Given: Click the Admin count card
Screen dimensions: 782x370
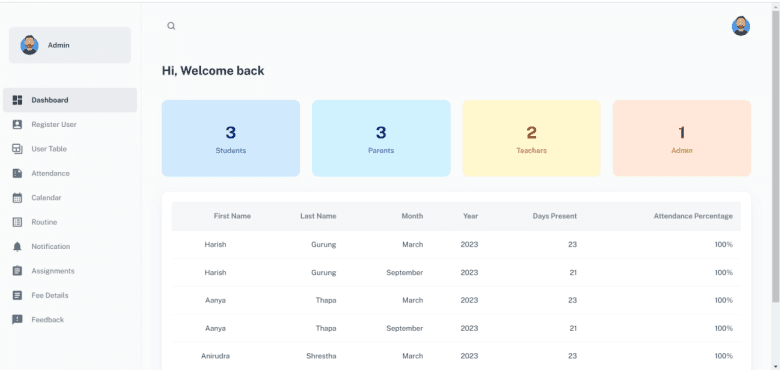Looking at the screenshot, I should pos(682,138).
